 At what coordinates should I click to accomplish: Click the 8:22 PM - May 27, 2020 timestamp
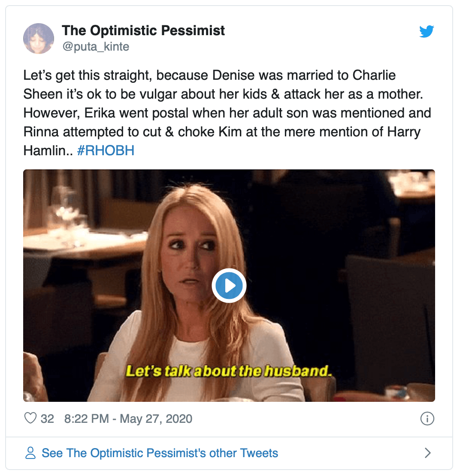[128, 419]
